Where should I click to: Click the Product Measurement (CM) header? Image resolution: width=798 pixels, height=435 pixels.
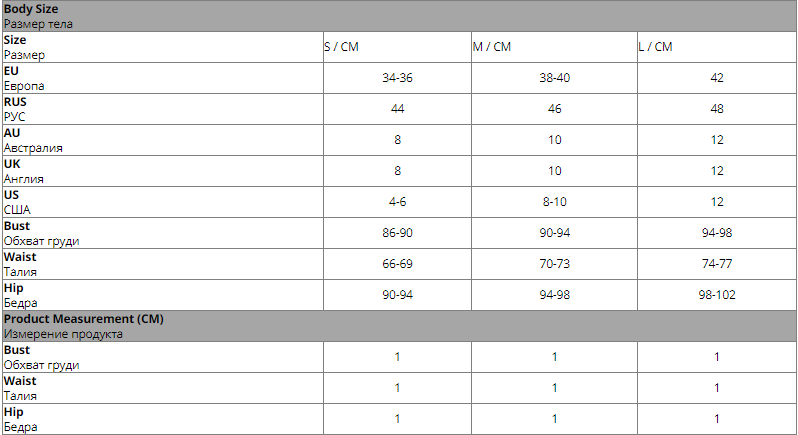coord(399,327)
